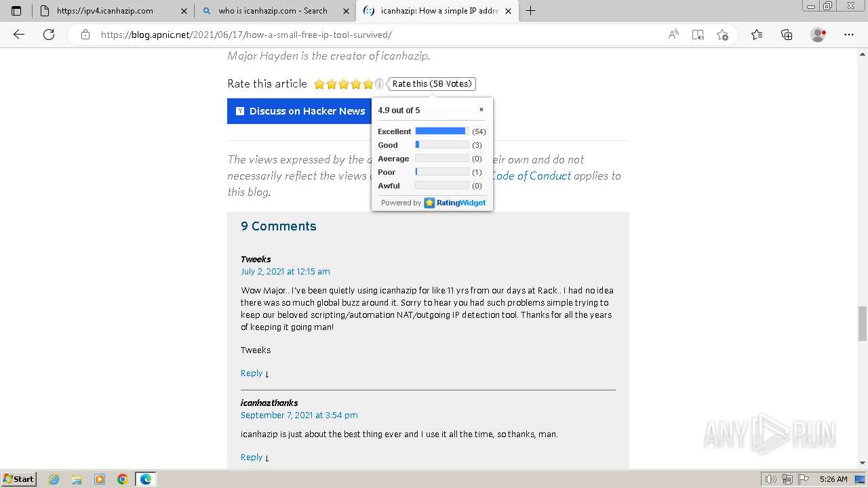Open the browser profile icon
The width and height of the screenshot is (868, 488).
click(818, 35)
